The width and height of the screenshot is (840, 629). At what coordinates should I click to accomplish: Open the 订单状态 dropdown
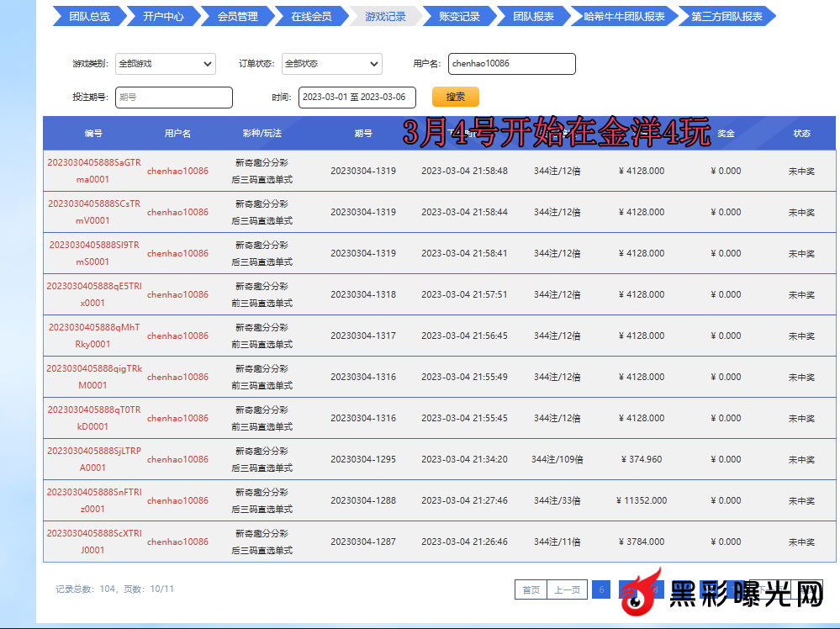click(x=331, y=63)
